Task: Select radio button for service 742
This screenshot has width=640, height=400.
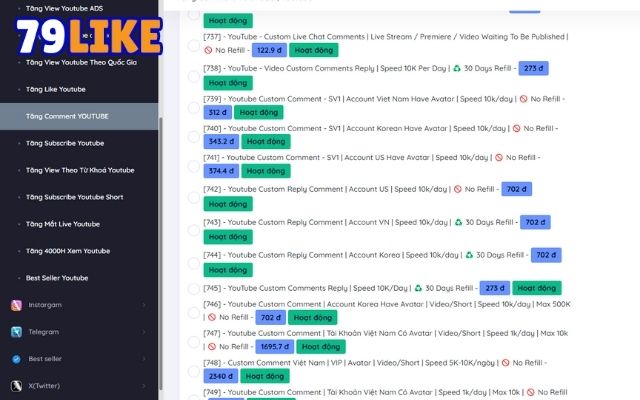Action: [193, 198]
